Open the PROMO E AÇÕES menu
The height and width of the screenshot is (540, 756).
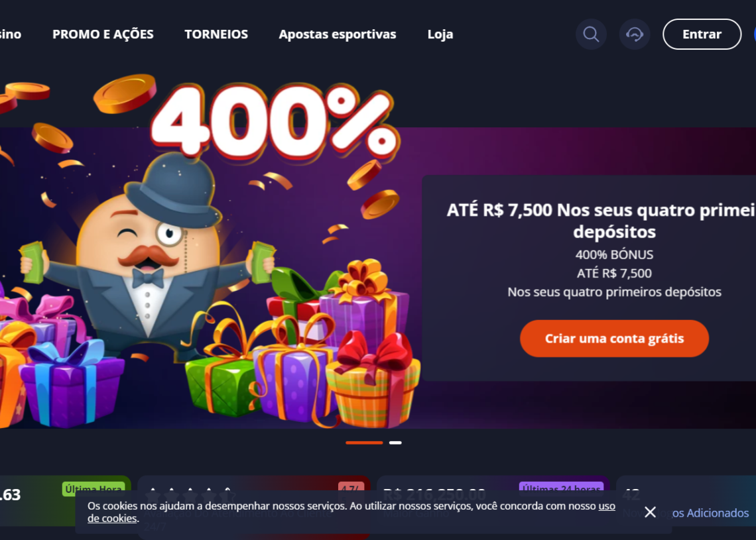[x=103, y=34]
